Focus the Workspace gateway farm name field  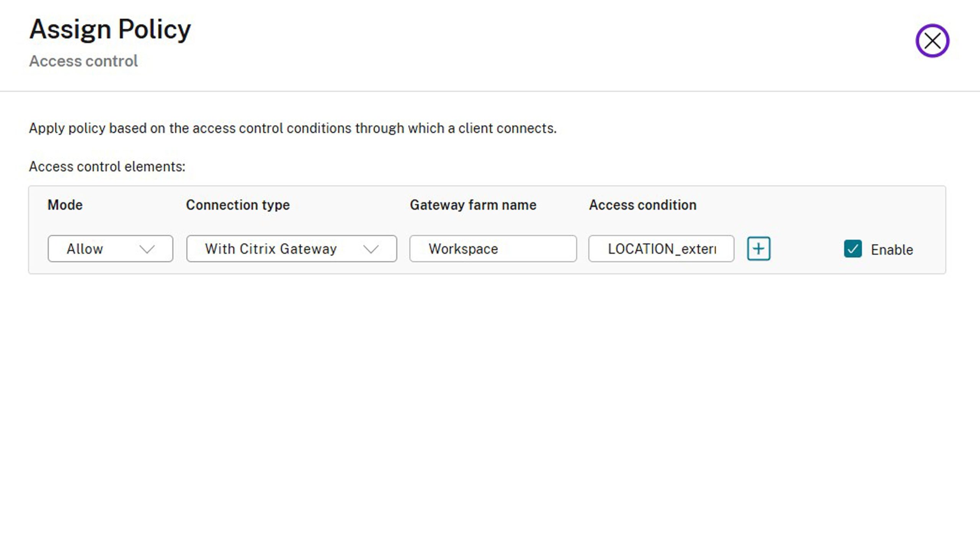tap(493, 249)
